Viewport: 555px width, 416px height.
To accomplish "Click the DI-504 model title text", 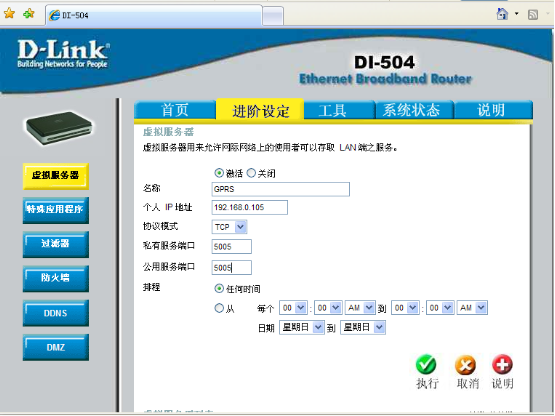I will pos(384,63).
